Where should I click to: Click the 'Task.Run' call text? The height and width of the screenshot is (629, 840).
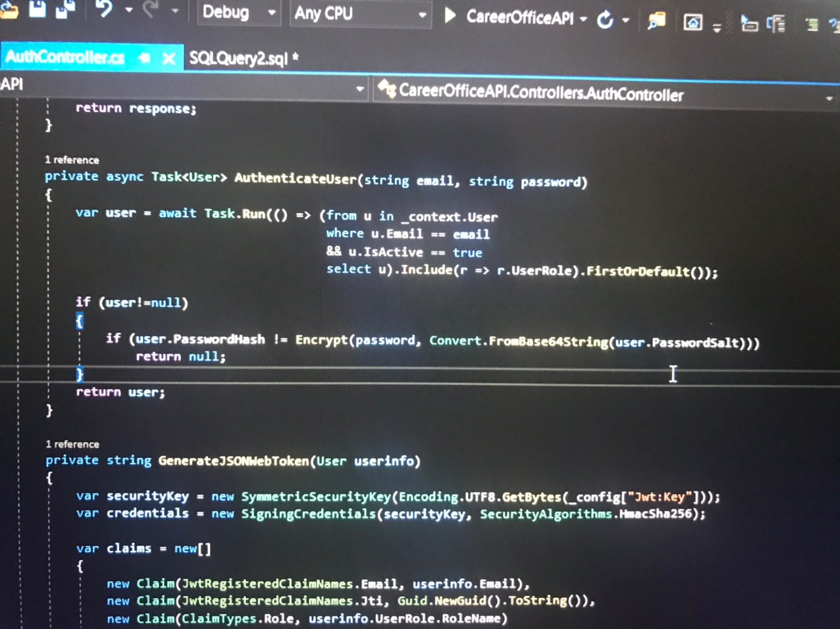(234, 214)
